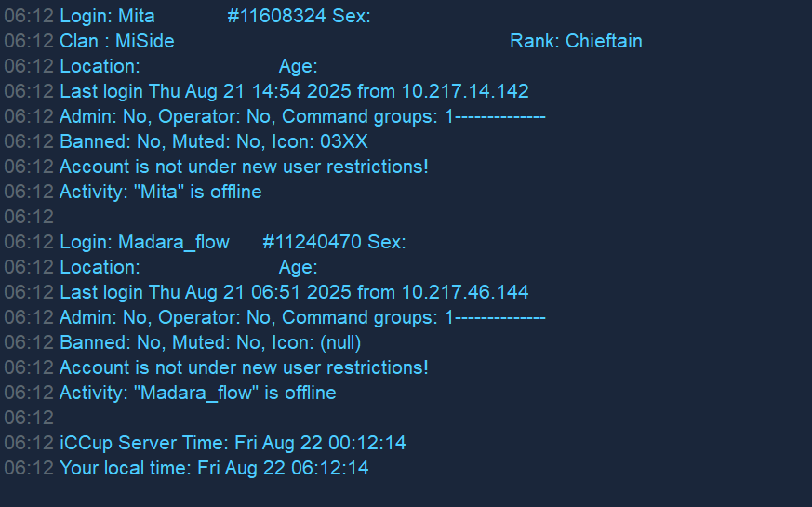Click the Activity "Mita" is offline line
Image resolution: width=812 pixels, height=507 pixels.
(x=161, y=193)
